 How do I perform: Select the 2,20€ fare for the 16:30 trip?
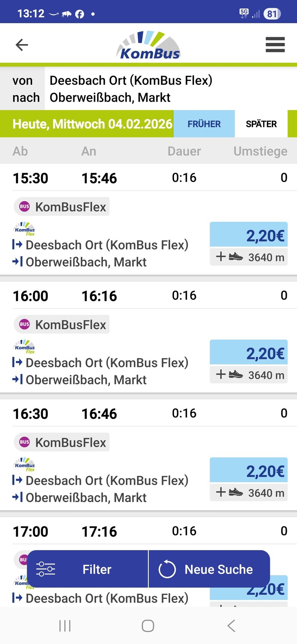point(249,470)
